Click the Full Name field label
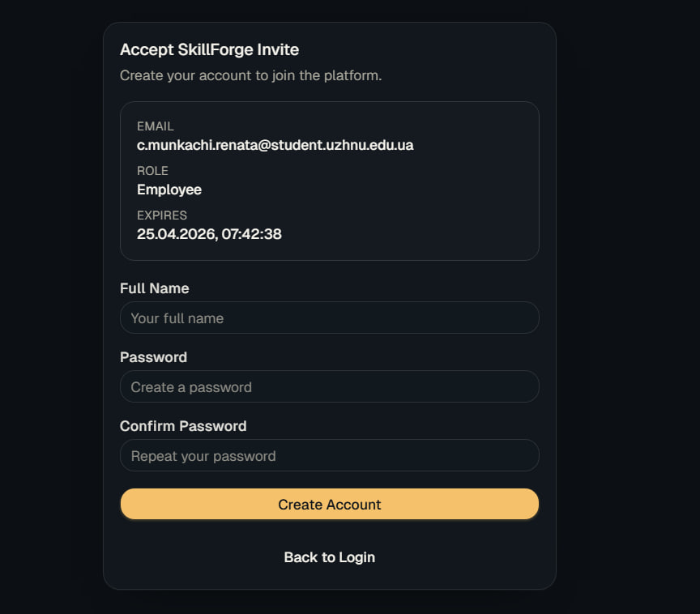 [154, 288]
